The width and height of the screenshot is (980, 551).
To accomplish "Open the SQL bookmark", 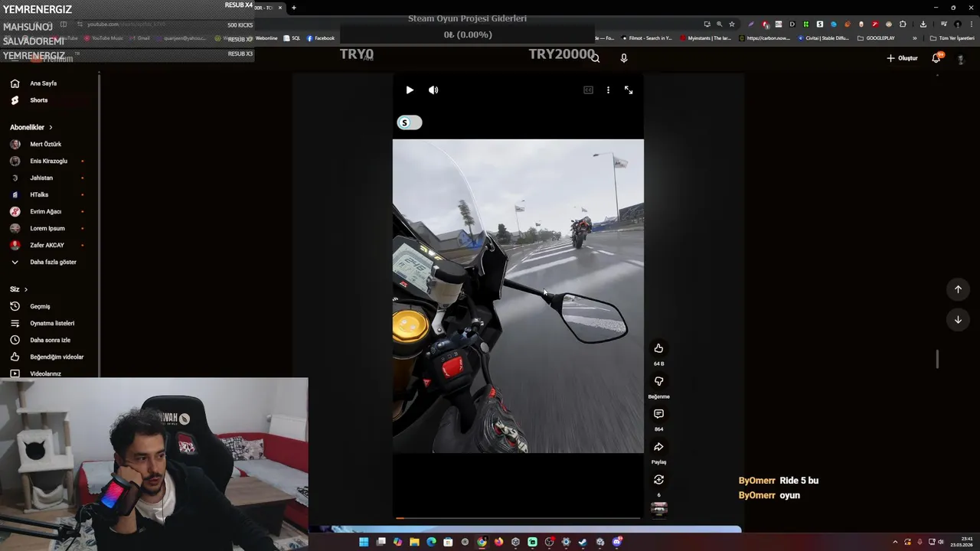I will tap(292, 38).
